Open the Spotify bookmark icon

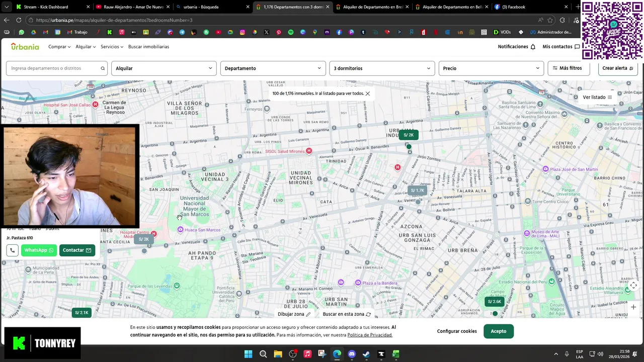(291, 32)
